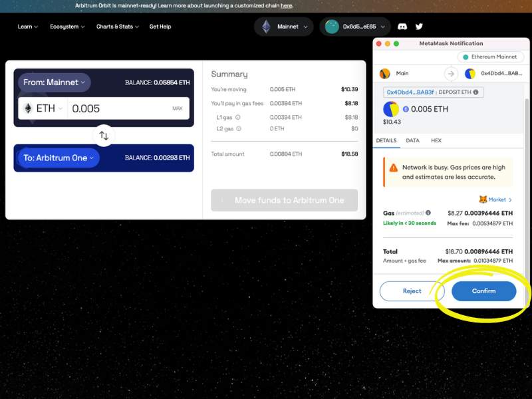Click the large token avatar beside 0.005 ETH
532x399 pixels.
pos(391,109)
